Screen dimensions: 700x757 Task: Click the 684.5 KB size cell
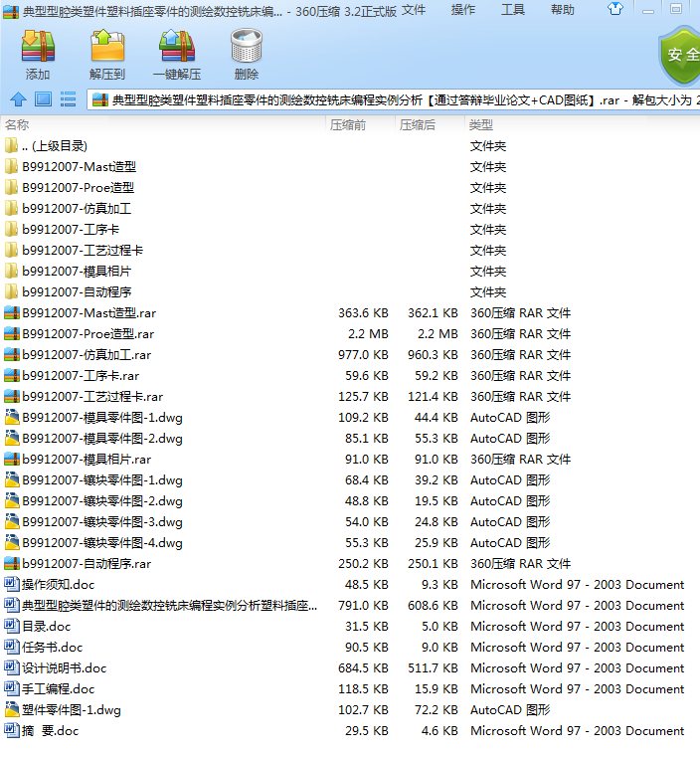pyautogui.click(x=363, y=668)
